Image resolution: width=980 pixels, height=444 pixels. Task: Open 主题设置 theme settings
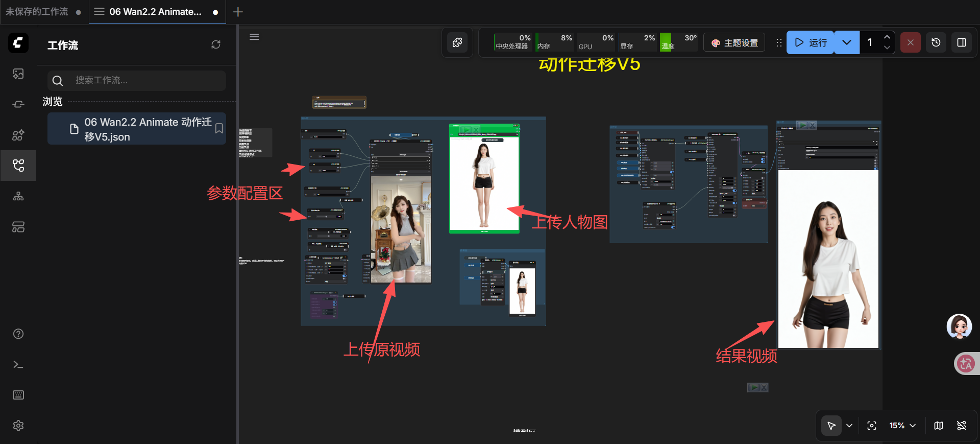click(734, 43)
